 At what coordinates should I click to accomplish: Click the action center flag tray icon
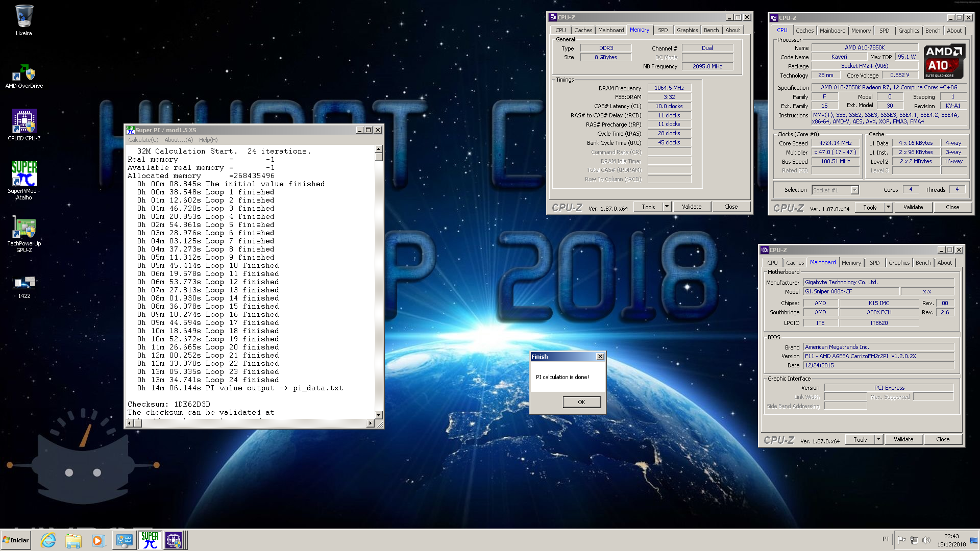tap(901, 540)
